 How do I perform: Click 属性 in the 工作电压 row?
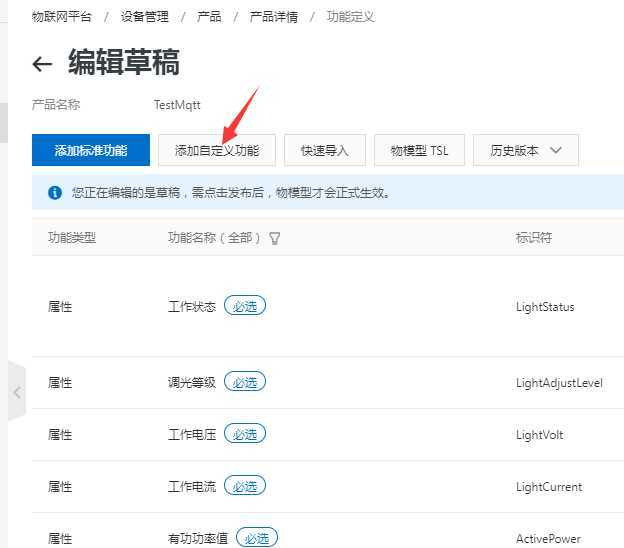(x=60, y=435)
